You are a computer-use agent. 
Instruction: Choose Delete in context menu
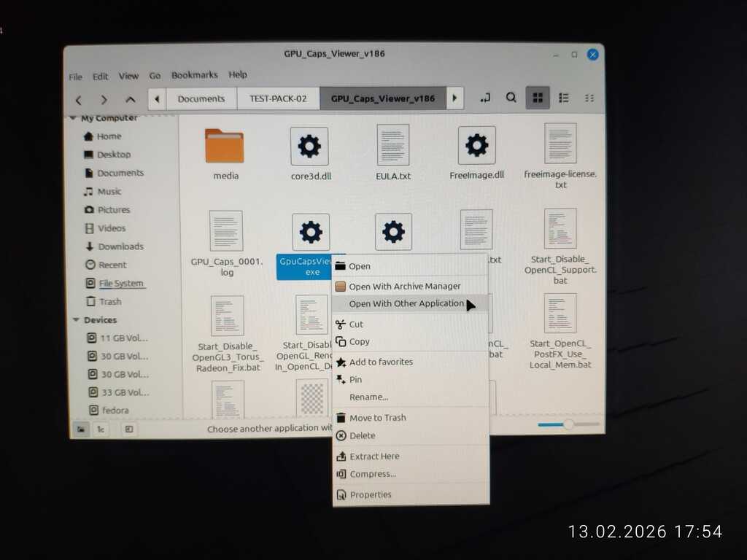[411, 435]
